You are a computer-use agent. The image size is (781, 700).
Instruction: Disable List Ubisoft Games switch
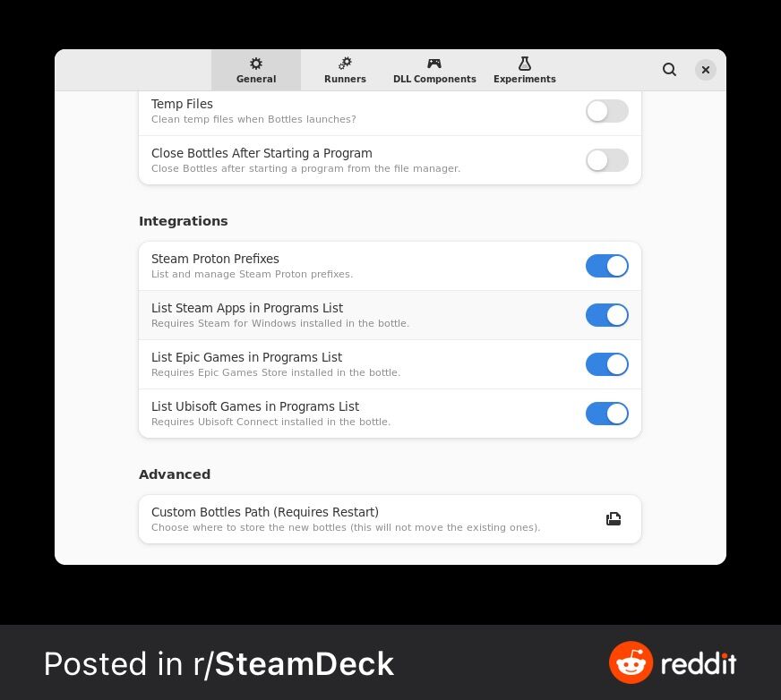click(606, 414)
